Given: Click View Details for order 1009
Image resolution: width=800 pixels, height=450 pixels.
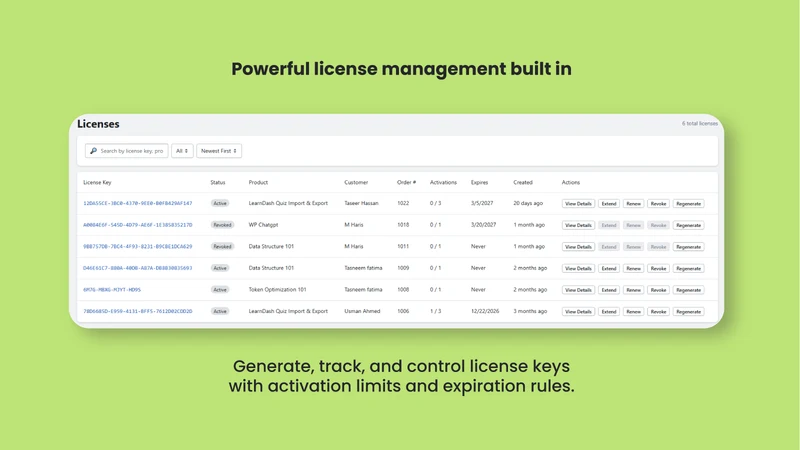Looking at the screenshot, I should 578,268.
